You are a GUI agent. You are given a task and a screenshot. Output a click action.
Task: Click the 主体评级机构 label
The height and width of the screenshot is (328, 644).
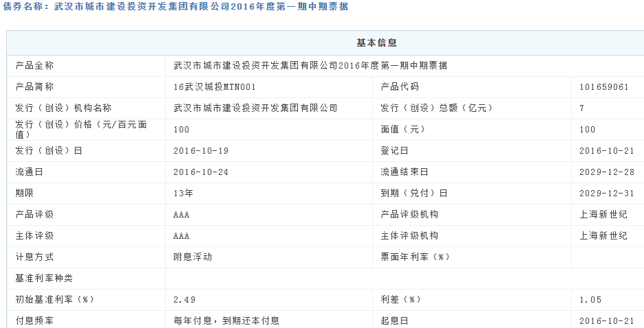(409, 236)
